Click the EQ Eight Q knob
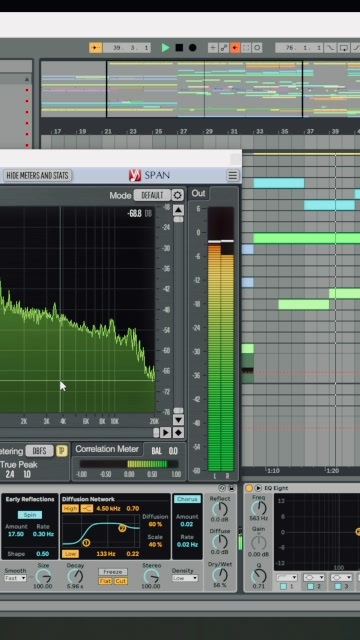 (x=259, y=576)
